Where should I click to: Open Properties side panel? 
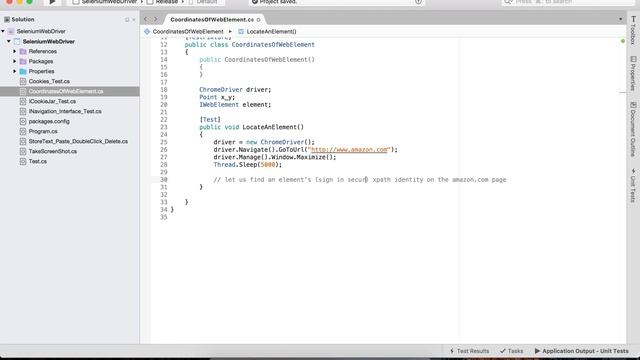pyautogui.click(x=633, y=73)
